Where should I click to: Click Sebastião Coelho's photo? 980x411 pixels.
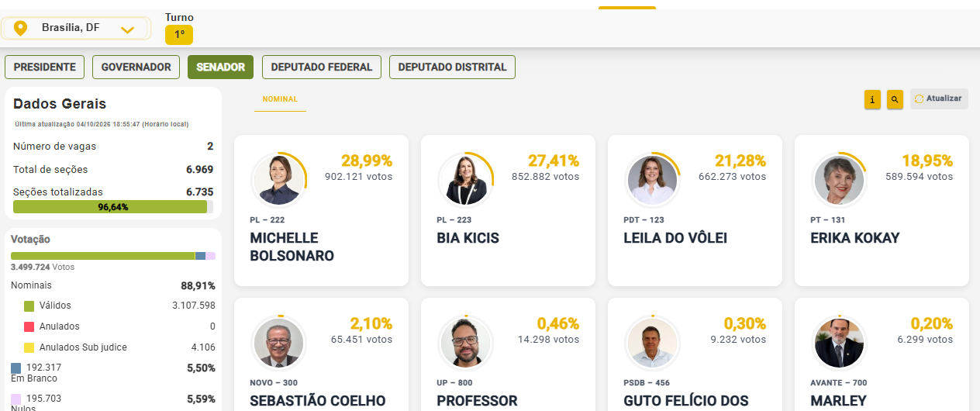pyautogui.click(x=279, y=343)
